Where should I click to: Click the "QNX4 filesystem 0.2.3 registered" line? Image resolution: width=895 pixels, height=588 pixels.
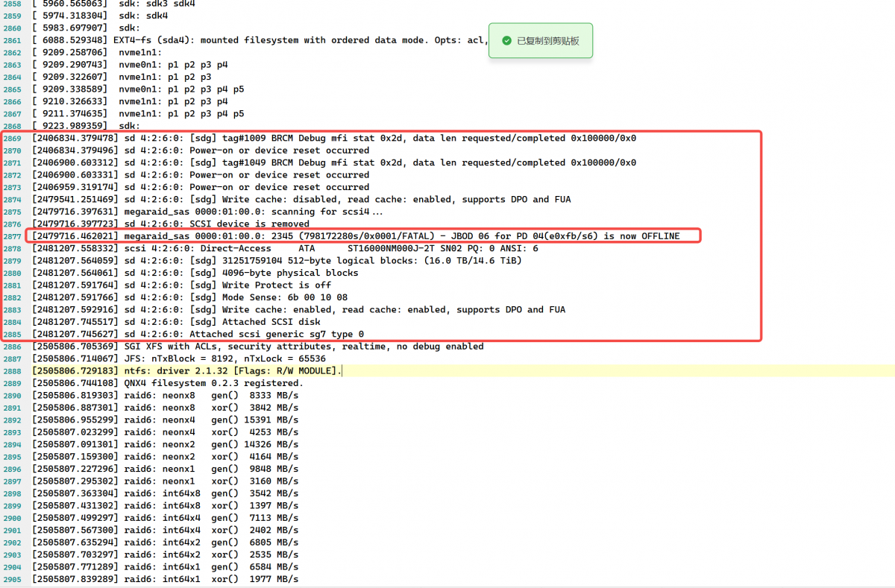pyautogui.click(x=168, y=383)
